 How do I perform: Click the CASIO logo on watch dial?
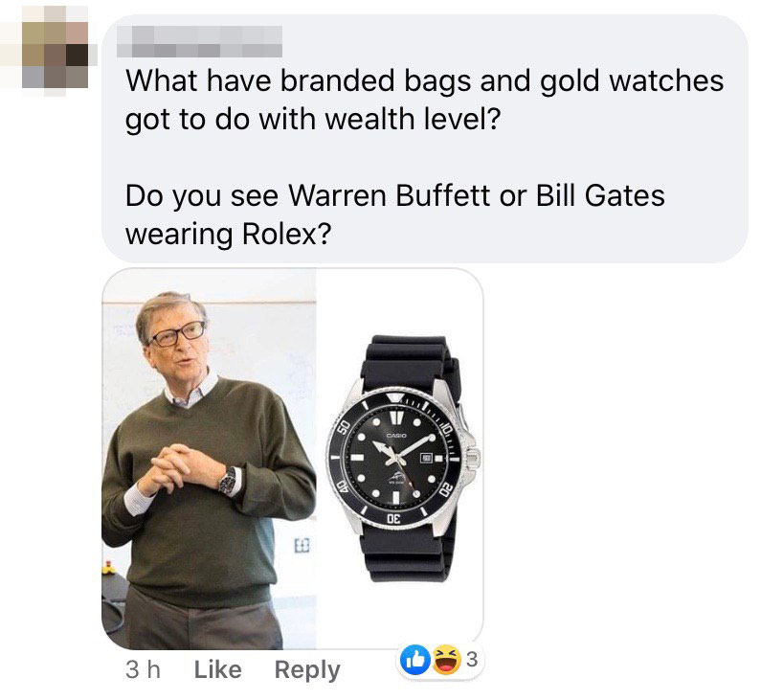pyautogui.click(x=396, y=436)
